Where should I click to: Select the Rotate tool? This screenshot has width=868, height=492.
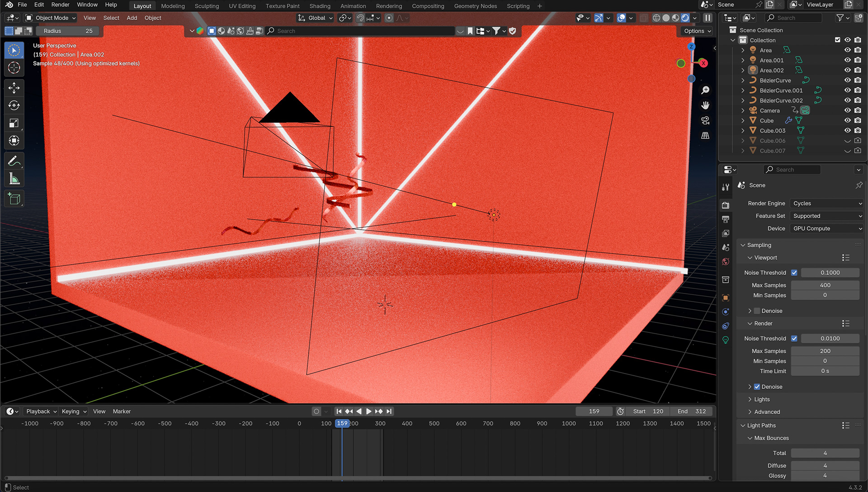point(14,105)
